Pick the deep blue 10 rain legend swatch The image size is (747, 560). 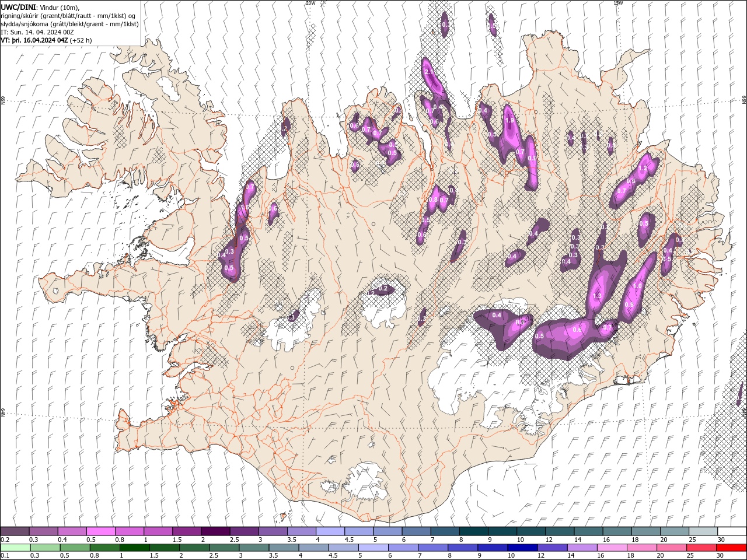click(x=522, y=548)
